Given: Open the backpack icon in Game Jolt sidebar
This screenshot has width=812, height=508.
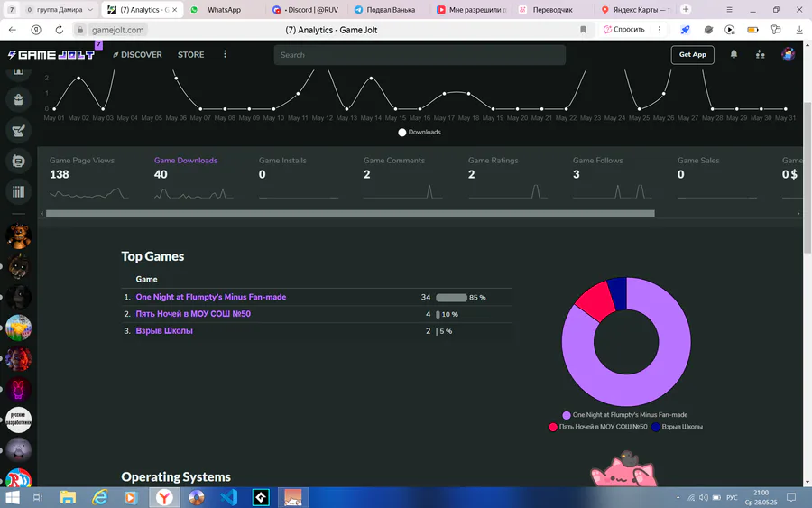Looking at the screenshot, I should point(19,99).
